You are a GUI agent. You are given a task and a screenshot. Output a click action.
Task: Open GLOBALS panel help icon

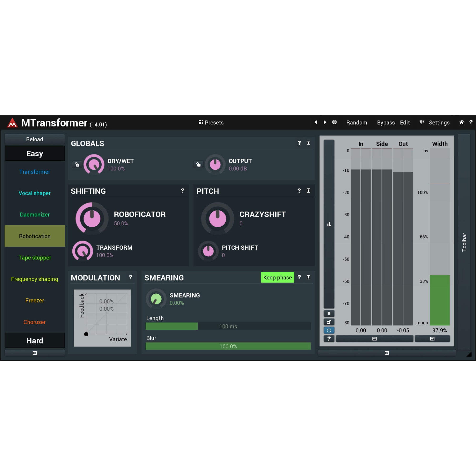(299, 143)
